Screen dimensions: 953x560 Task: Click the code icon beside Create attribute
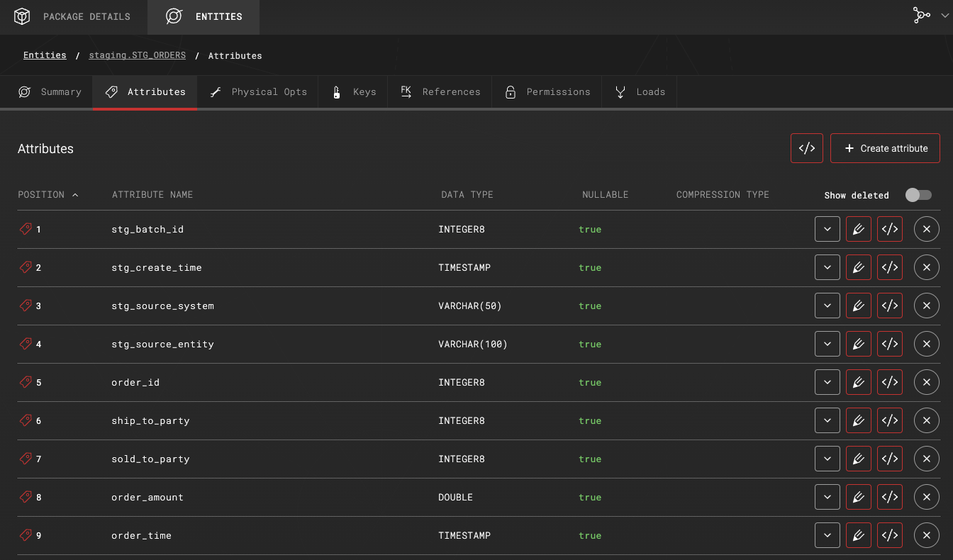pyautogui.click(x=807, y=149)
